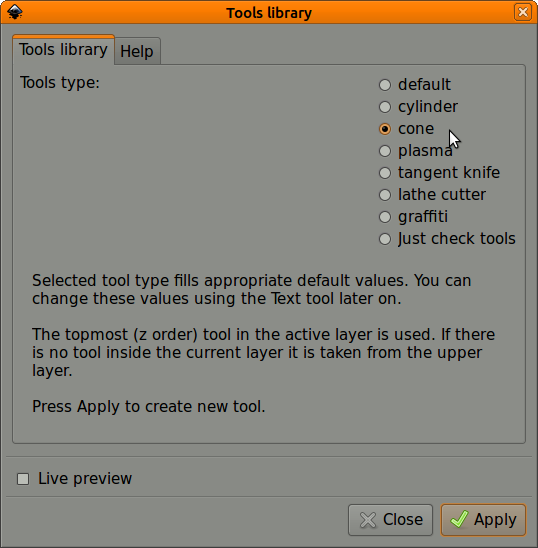Click the grey X icon on Close
This screenshot has width=538, height=548.
368,520
